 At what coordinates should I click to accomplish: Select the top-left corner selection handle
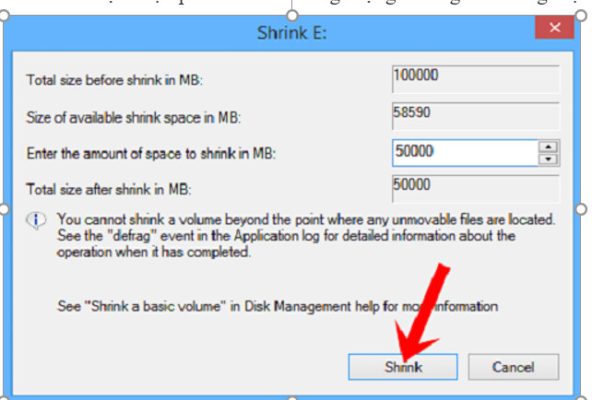pyautogui.click(x=3, y=15)
